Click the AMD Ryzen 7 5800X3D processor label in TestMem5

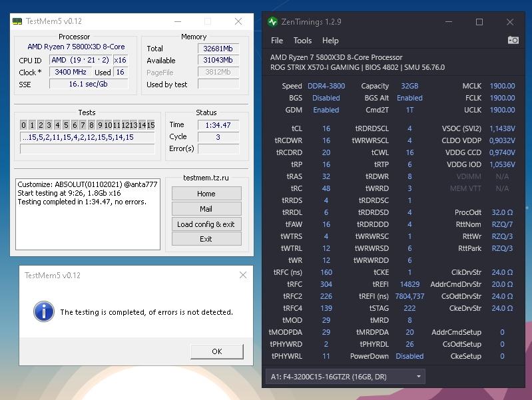pyautogui.click(x=76, y=47)
